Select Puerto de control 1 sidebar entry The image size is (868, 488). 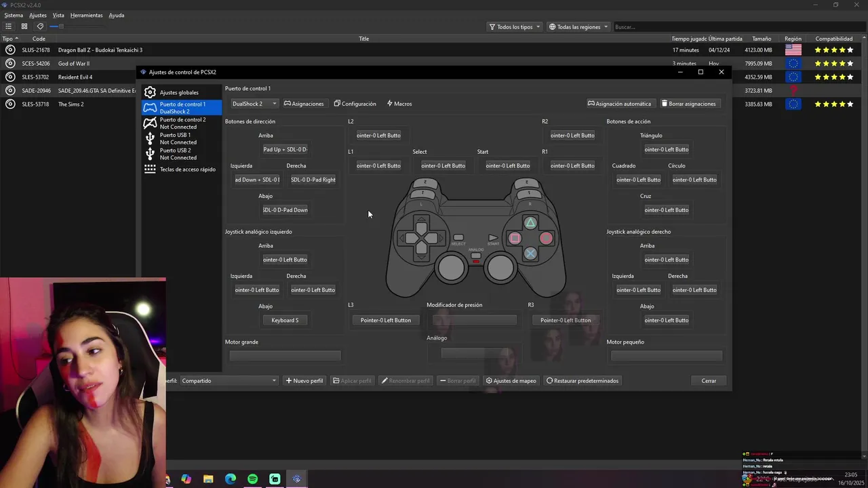[x=181, y=108]
